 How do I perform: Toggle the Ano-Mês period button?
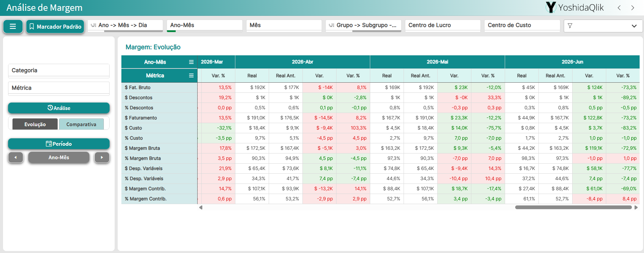[x=59, y=157]
